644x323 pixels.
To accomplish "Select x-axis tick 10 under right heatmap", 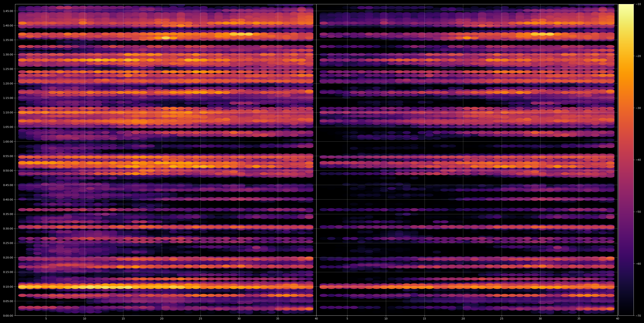I will click(386, 319).
